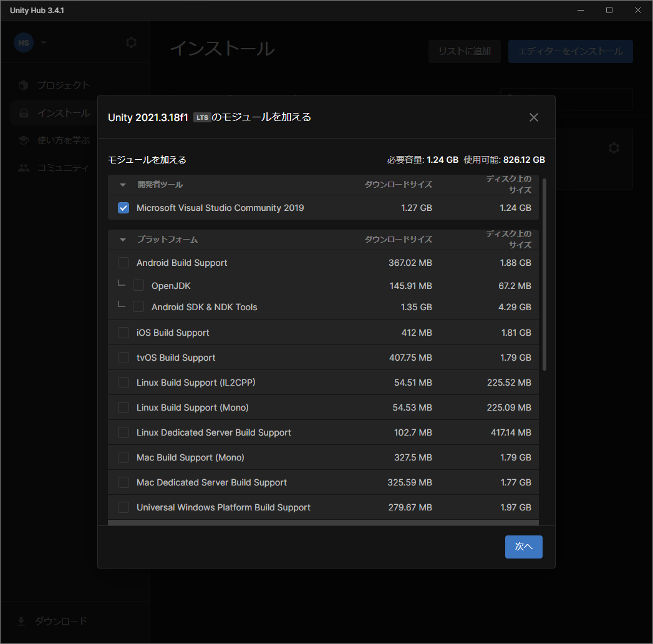Image resolution: width=653 pixels, height=644 pixels.
Task: Click the gear icon on the installs panel
Action: 614,148
